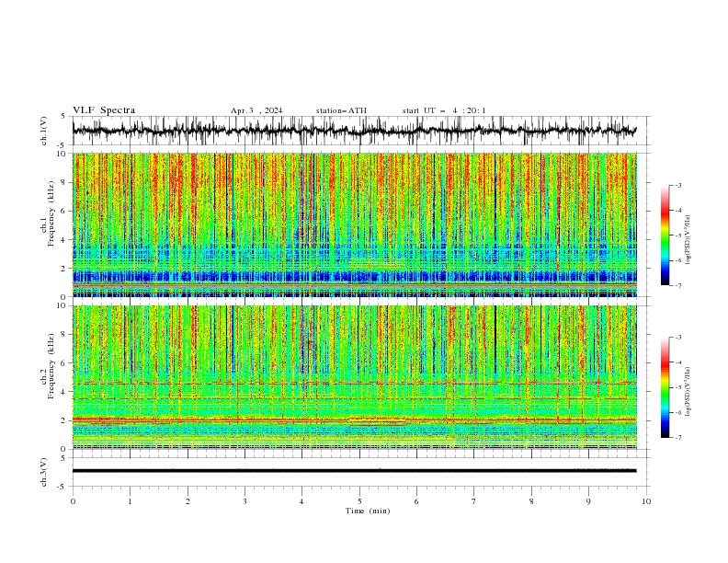
Task: Click the lower PSD color scale bar
Action: pos(665,387)
